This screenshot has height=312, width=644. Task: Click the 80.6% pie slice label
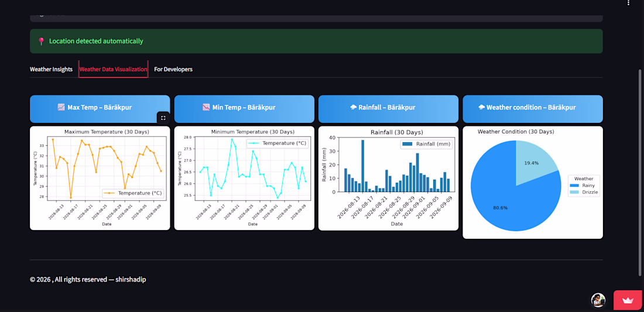pyautogui.click(x=500, y=208)
